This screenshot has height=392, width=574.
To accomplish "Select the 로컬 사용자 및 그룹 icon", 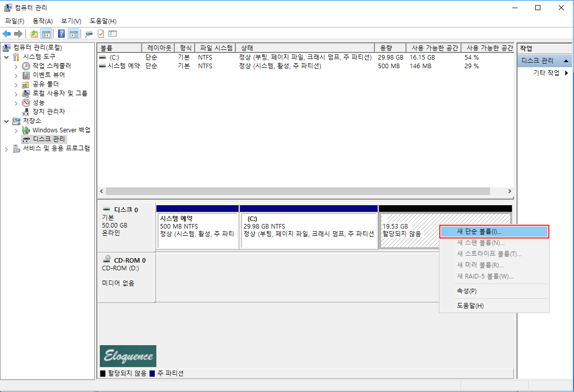I will tap(26, 94).
